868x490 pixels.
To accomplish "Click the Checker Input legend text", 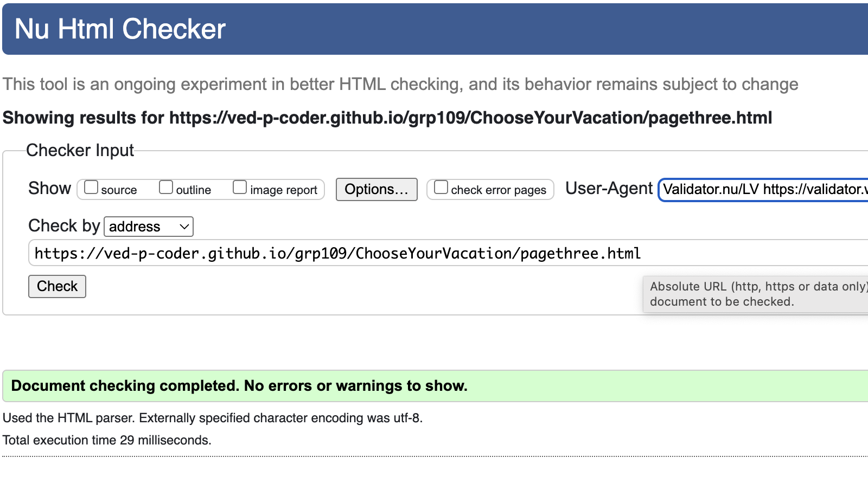I will pos(80,150).
